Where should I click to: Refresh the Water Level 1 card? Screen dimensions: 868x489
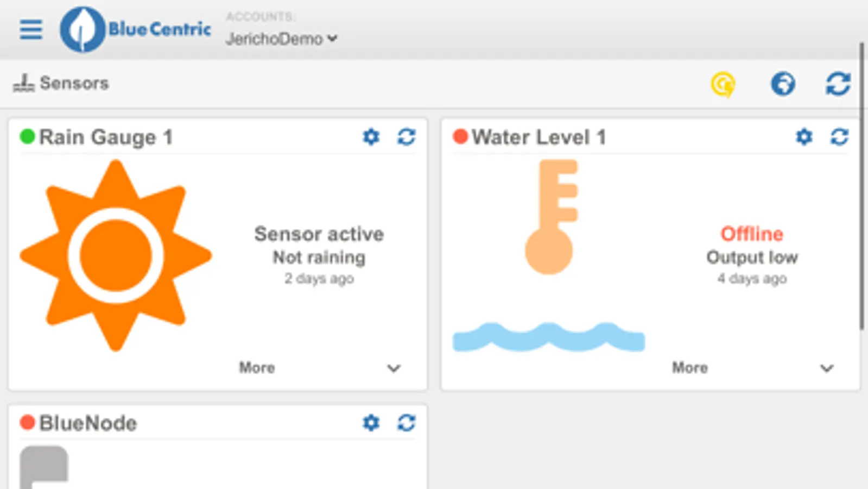coord(839,137)
